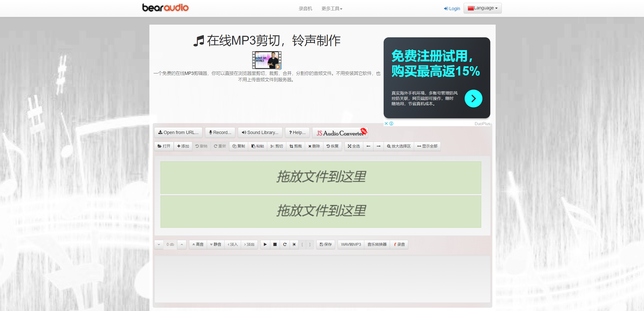Open the 更多工具 dropdown menu
Viewport: 644px width, 311px height.
click(x=332, y=8)
